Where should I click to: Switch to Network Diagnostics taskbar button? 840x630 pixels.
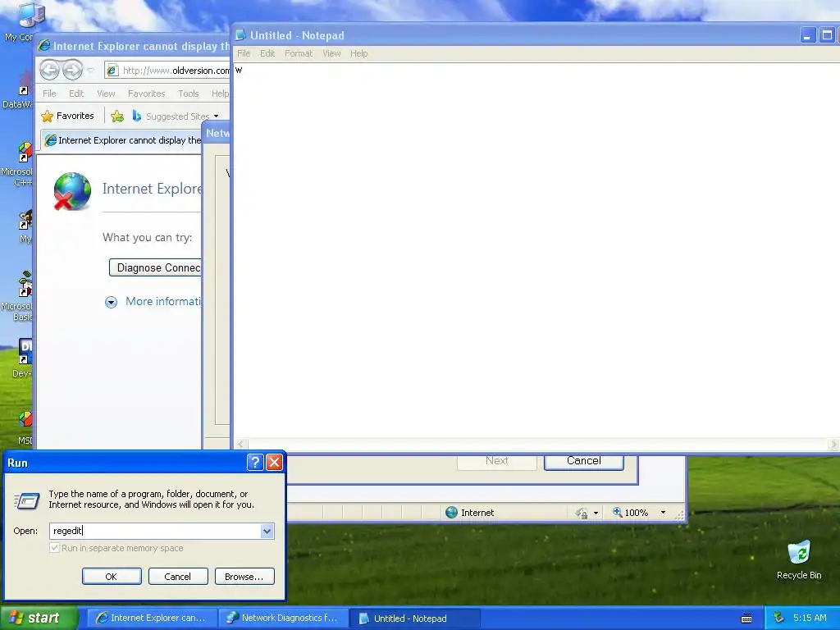(283, 618)
